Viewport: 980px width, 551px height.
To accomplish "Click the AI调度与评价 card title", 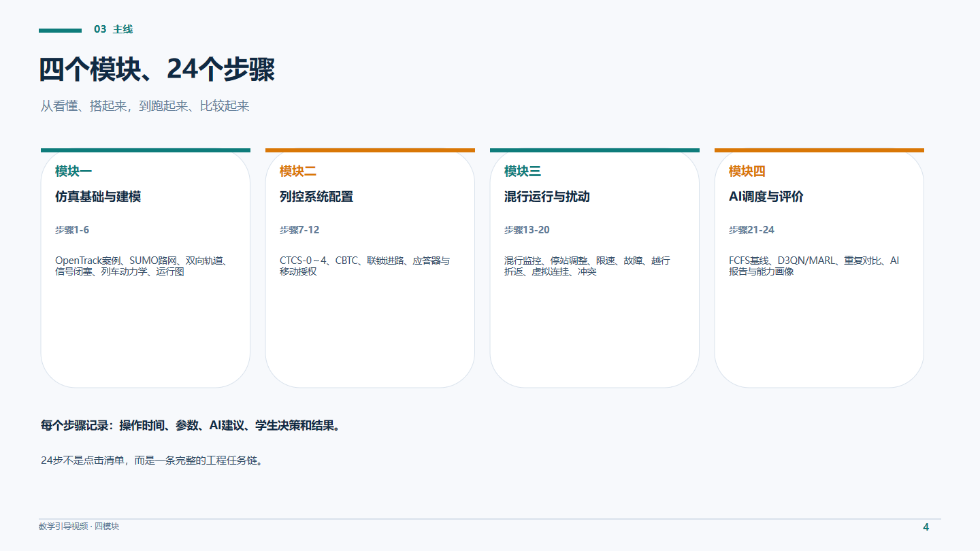I will pos(766,197).
